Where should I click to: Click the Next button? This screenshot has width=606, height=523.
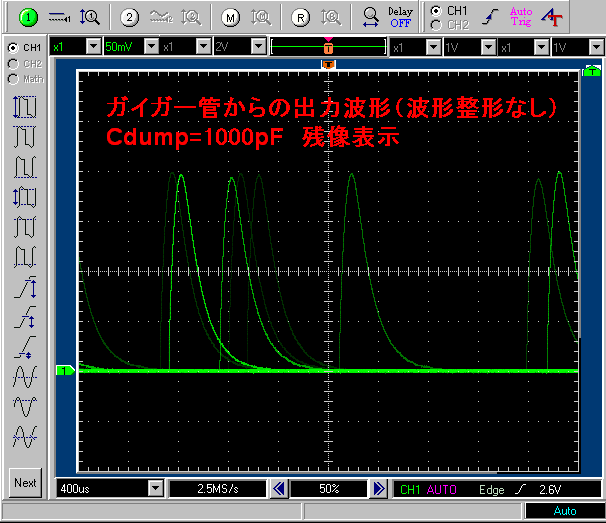coord(25,483)
